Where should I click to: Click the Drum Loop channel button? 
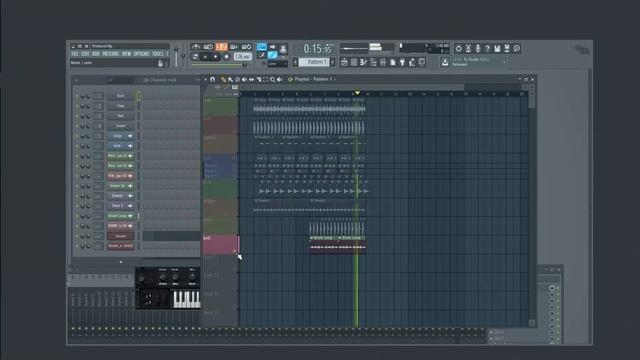tap(120, 216)
